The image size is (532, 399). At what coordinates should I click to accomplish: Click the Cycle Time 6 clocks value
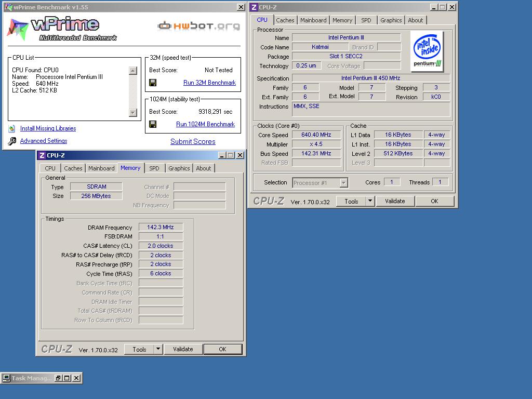(x=161, y=273)
